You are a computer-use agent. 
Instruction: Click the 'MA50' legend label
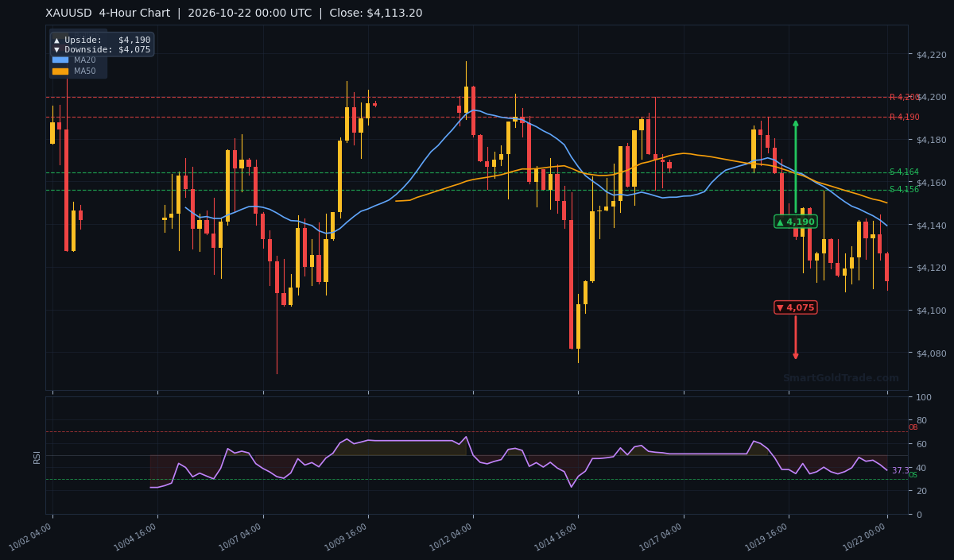[85, 71]
